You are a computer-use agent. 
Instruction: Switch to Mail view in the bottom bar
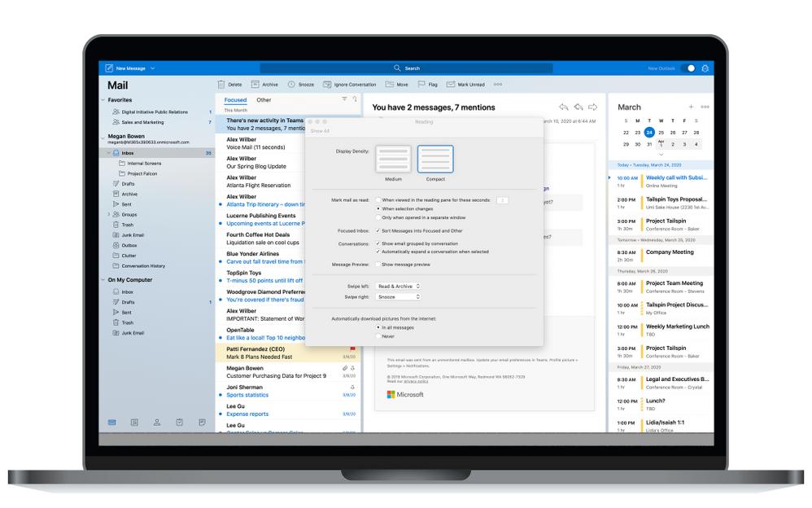(111, 423)
